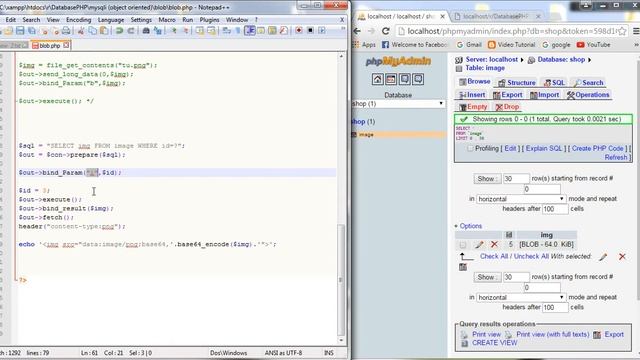The width and height of the screenshot is (640, 360).
Task: Click the Save All icon in Notepad++ toolbar
Action: pos(32,31)
